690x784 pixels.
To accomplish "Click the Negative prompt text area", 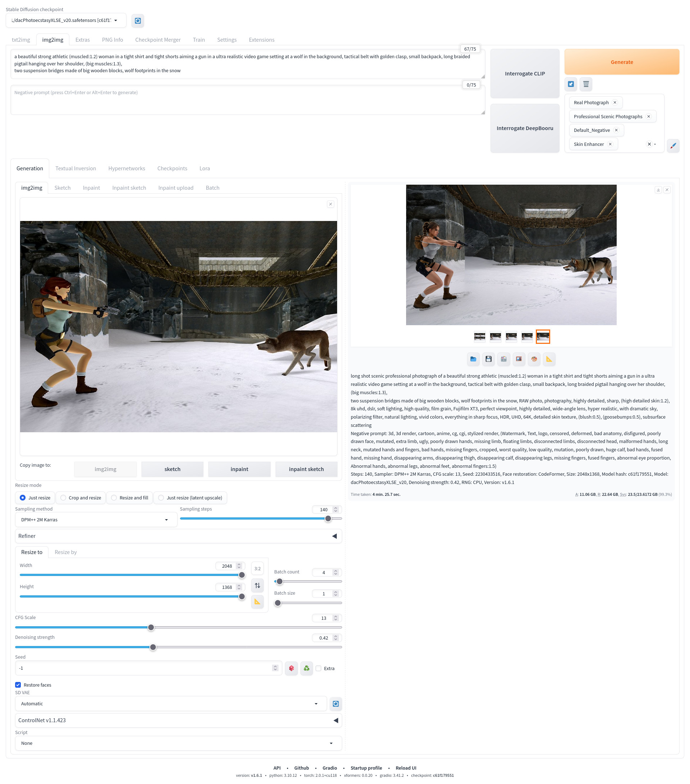I will coord(248,100).
